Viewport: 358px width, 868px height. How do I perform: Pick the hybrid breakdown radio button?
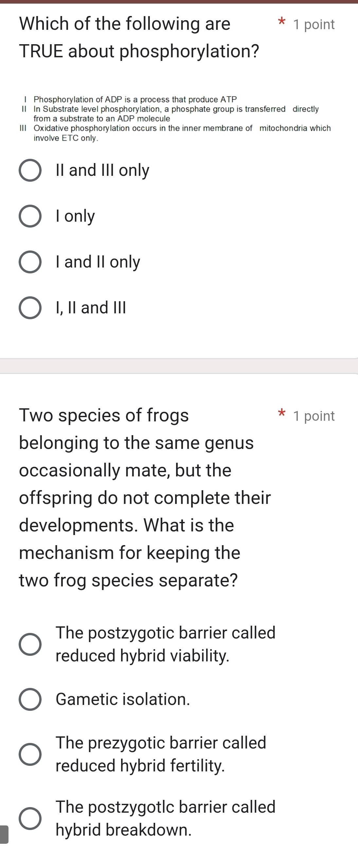point(30,818)
